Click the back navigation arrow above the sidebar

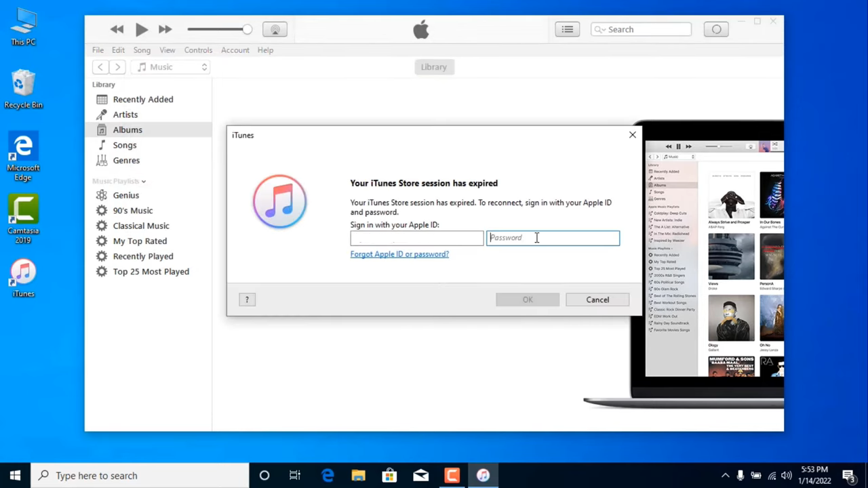tap(100, 66)
